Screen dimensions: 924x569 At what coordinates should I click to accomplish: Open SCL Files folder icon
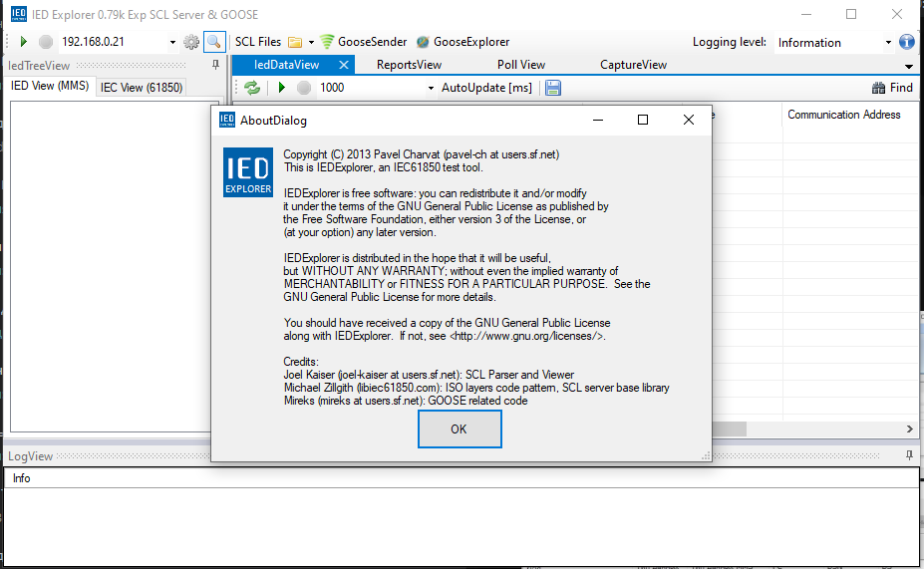(295, 43)
